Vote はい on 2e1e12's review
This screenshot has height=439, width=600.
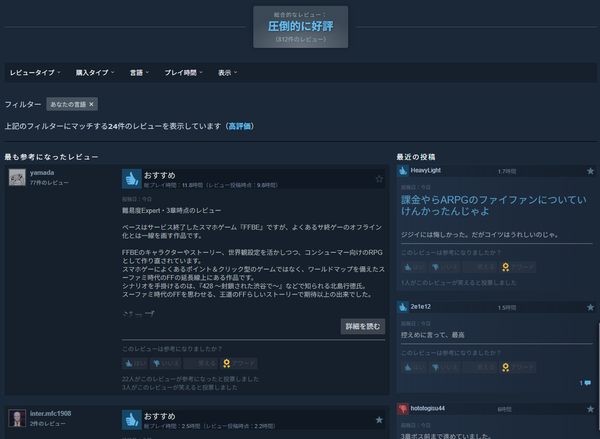[414, 367]
